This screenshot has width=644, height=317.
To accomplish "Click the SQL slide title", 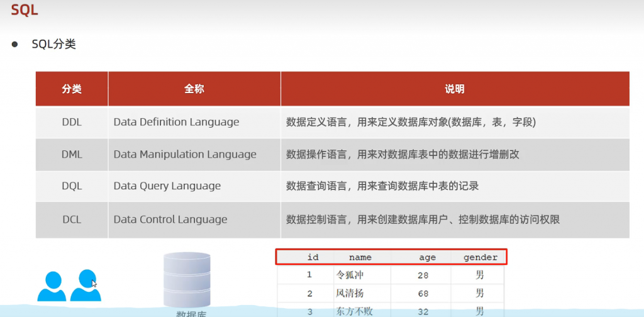I will click(x=24, y=9).
